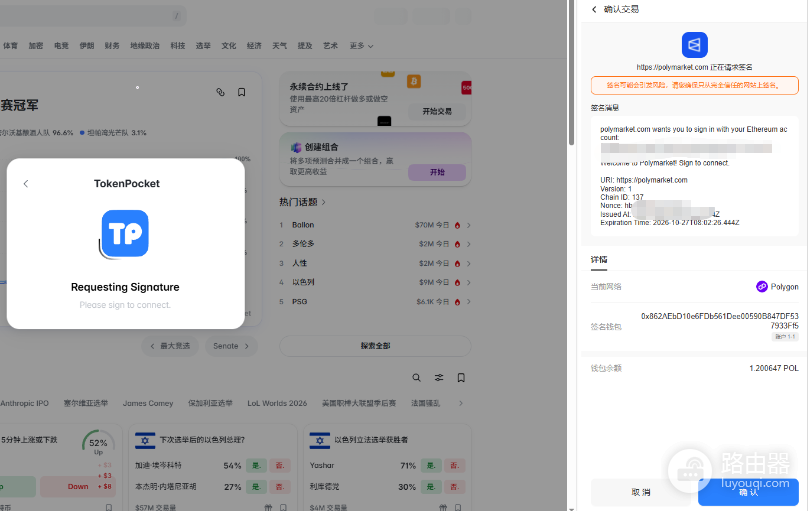Viewport: 808px width, 511px height.
Task: Open search icon above market tags
Action: pyautogui.click(x=416, y=378)
